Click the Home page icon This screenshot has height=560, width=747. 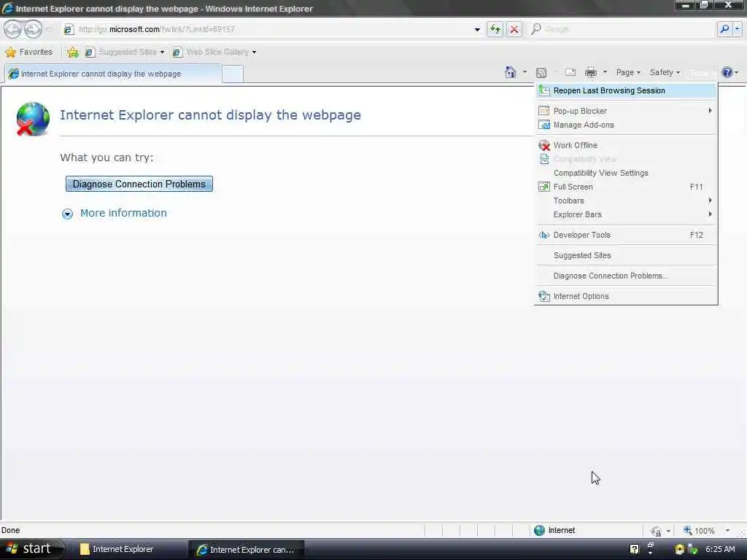[x=511, y=72]
